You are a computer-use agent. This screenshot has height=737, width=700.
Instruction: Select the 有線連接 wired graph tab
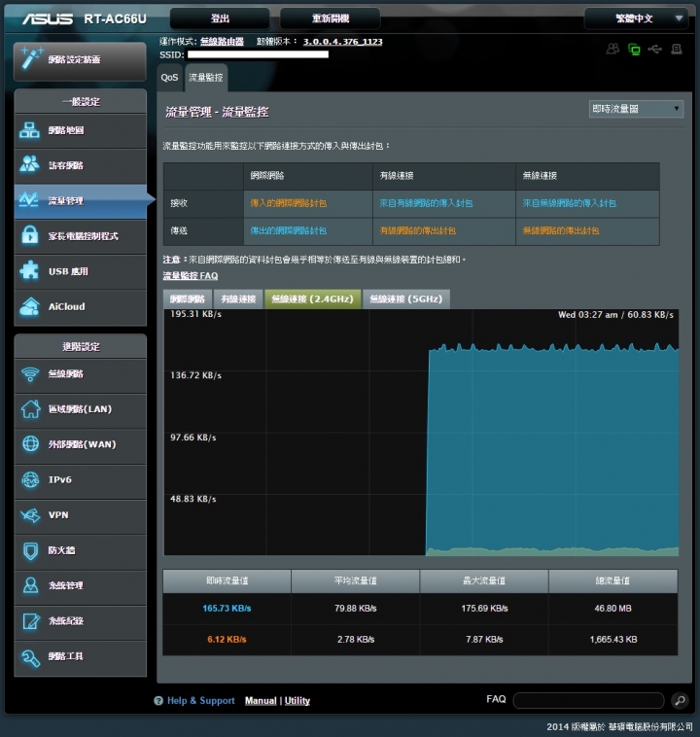pyautogui.click(x=238, y=298)
